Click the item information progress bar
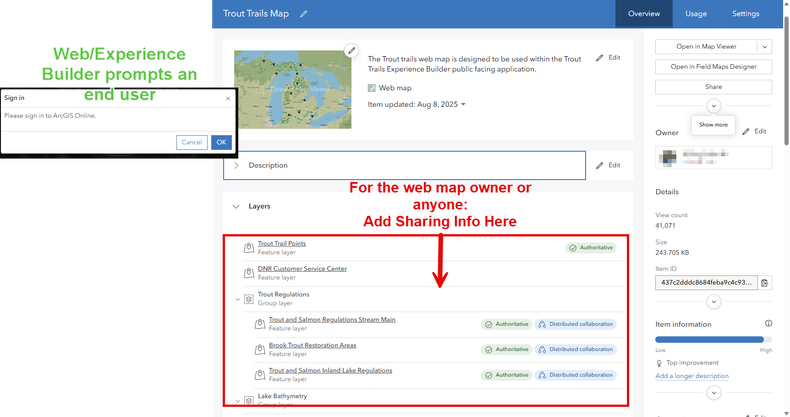 pyautogui.click(x=713, y=339)
